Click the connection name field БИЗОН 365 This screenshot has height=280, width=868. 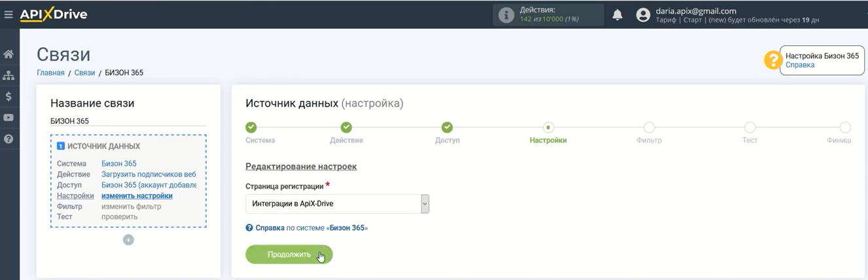pos(128,121)
